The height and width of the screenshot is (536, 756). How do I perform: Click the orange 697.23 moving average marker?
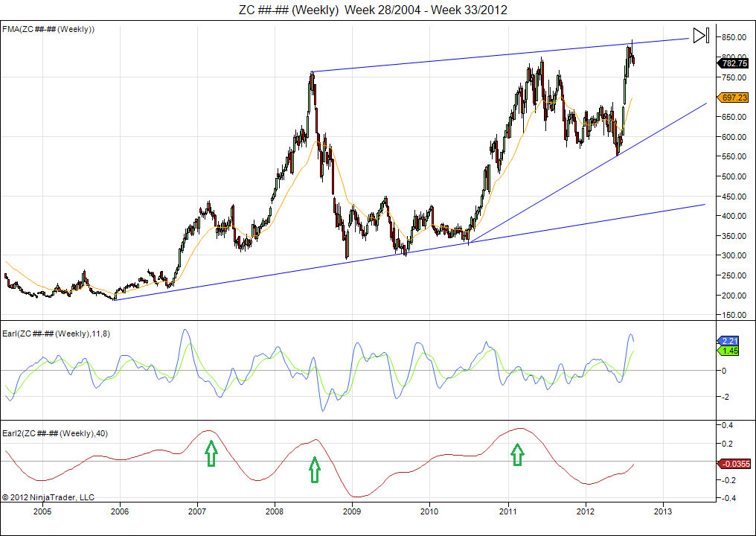734,98
